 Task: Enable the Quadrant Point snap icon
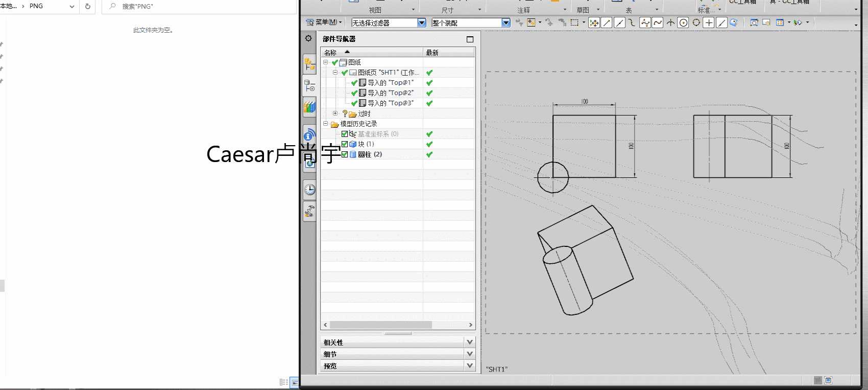pyautogui.click(x=696, y=22)
